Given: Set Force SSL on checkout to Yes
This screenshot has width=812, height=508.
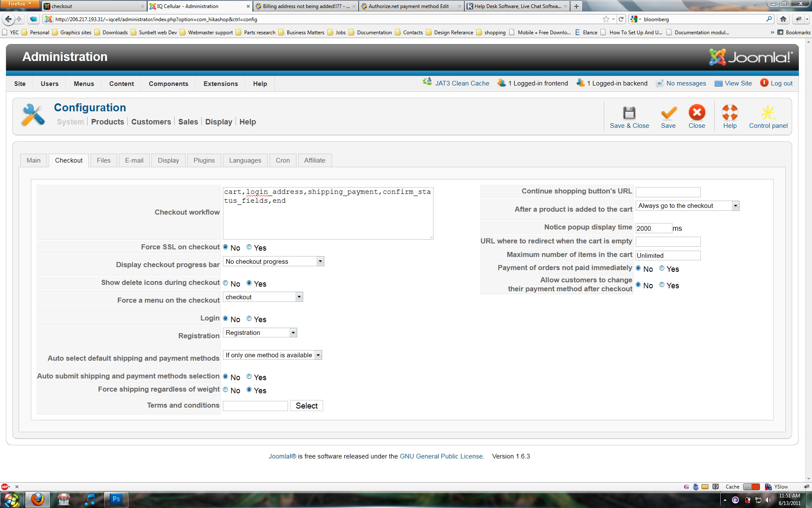Looking at the screenshot, I should 249,247.
